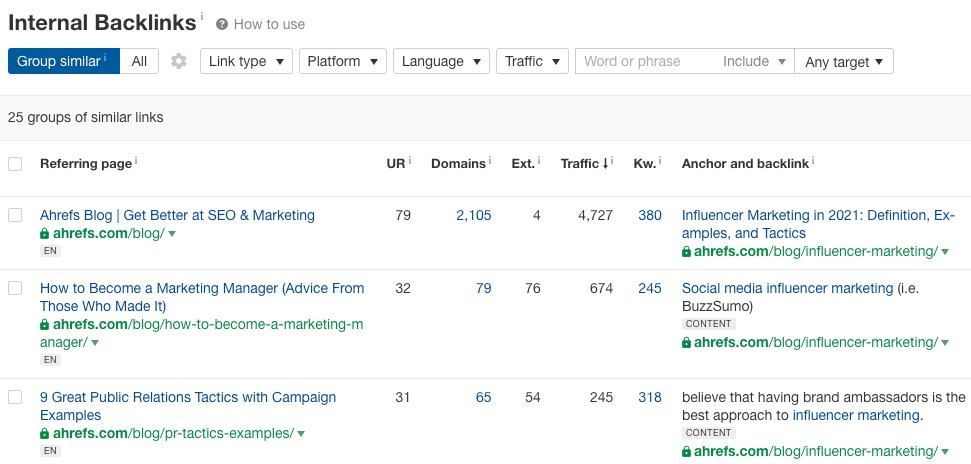Open the Traffic filter dropdown
Screen dimensions: 971x464
click(x=533, y=61)
